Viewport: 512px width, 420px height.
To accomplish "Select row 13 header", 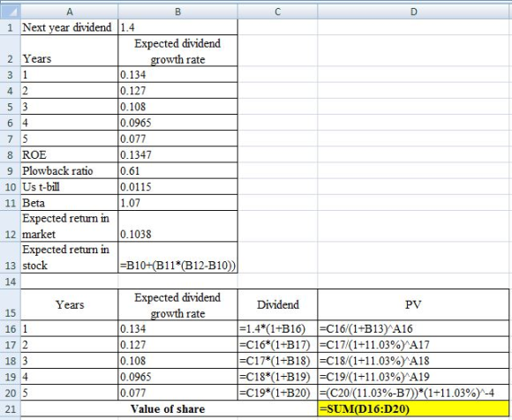I will click(11, 258).
